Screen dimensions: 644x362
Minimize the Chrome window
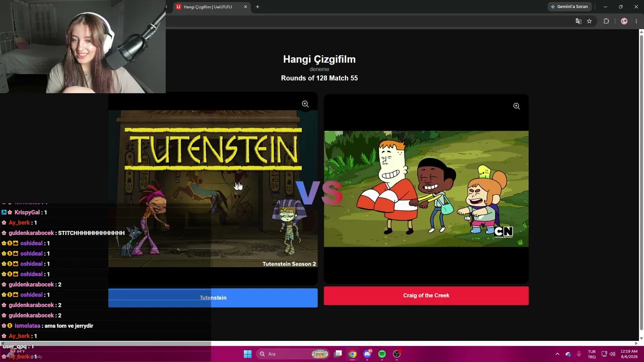pyautogui.click(x=605, y=7)
